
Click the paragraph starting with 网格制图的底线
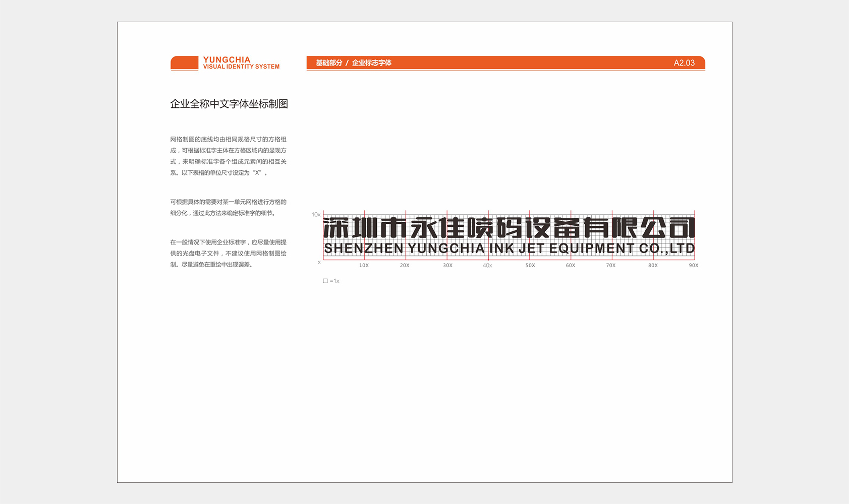(228, 156)
